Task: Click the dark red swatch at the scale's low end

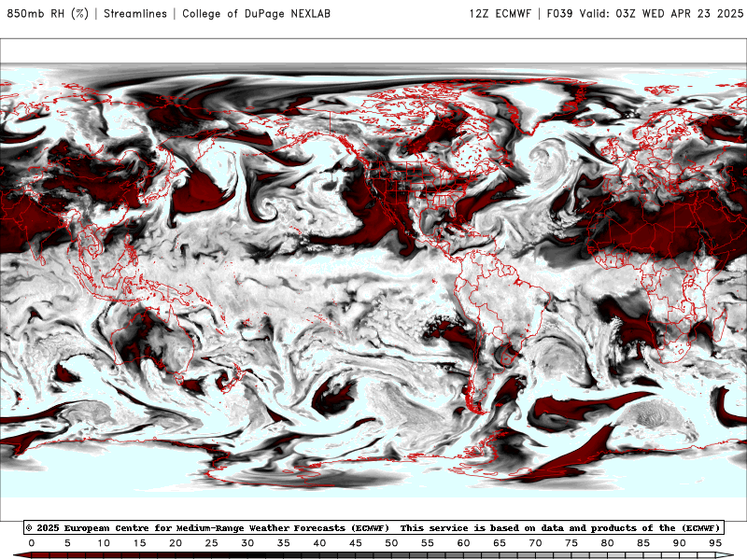Action: pyautogui.click(x=22, y=555)
